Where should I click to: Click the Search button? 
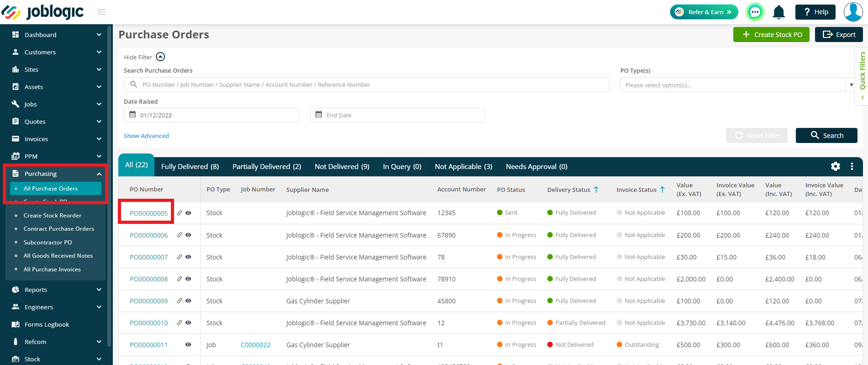point(826,136)
